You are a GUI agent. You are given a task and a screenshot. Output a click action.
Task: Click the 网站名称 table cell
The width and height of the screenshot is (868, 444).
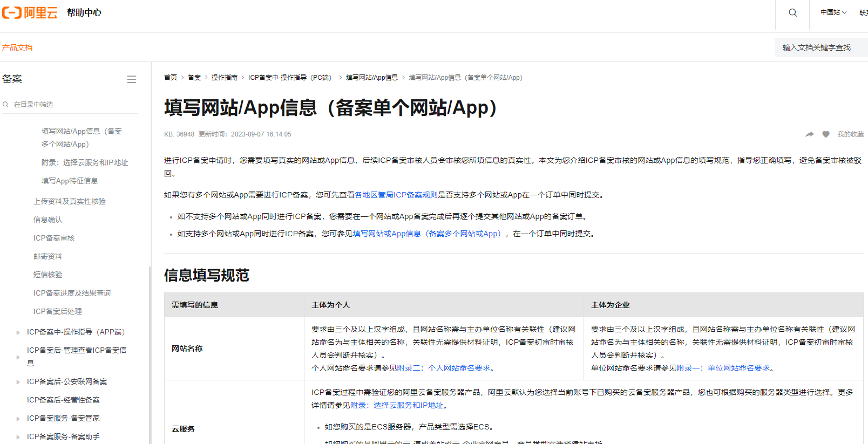click(x=234, y=349)
